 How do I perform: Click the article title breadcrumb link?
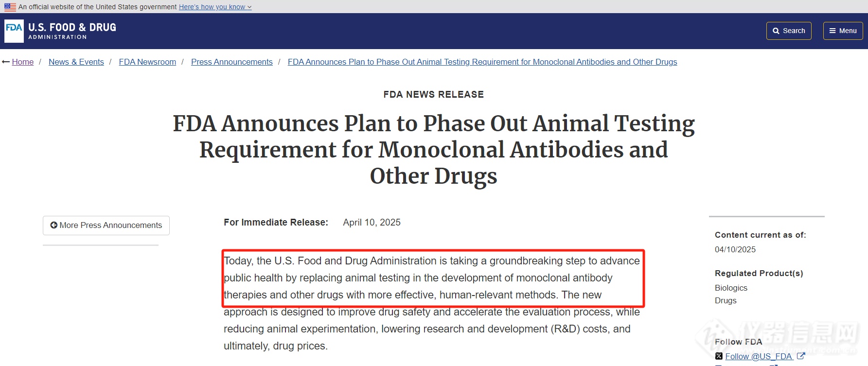coord(482,62)
